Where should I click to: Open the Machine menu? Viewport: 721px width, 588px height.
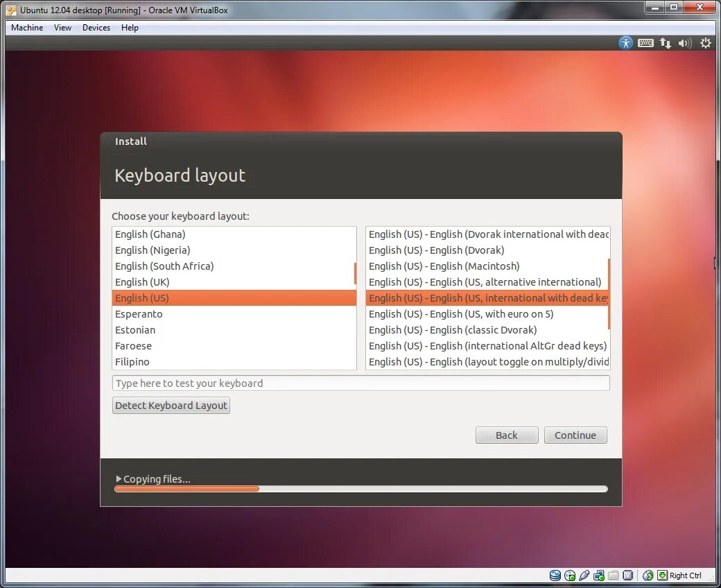point(27,28)
